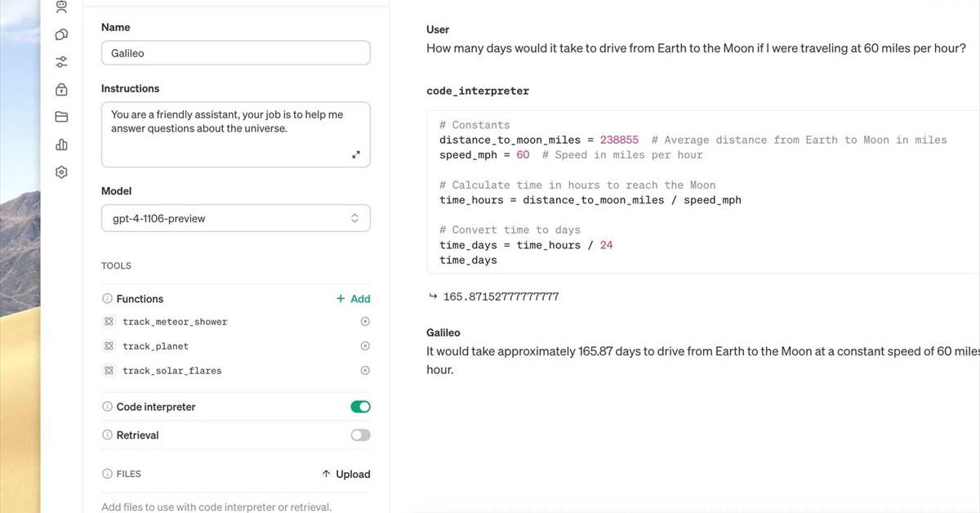Viewport: 980px width, 513px height.
Task: Open the API keys lock icon
Action: click(x=61, y=89)
